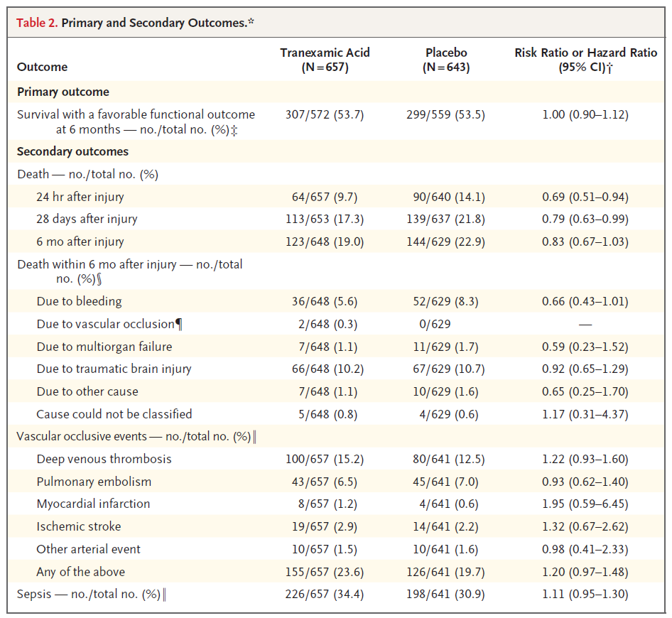Click the Any of the above row label
The width and height of the screenshot is (672, 618).
80,571
